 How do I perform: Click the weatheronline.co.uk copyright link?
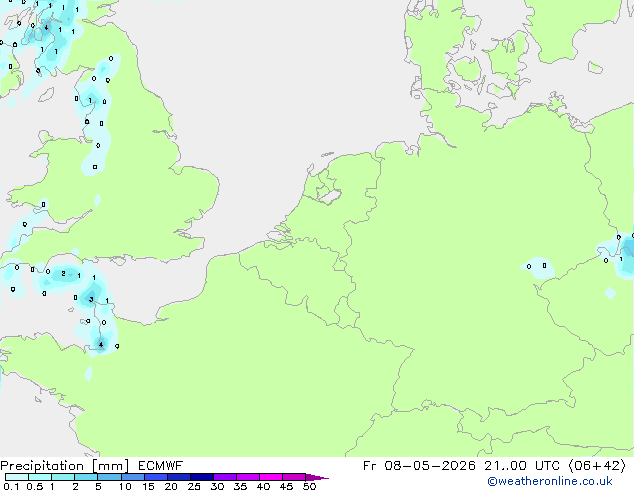point(550,481)
